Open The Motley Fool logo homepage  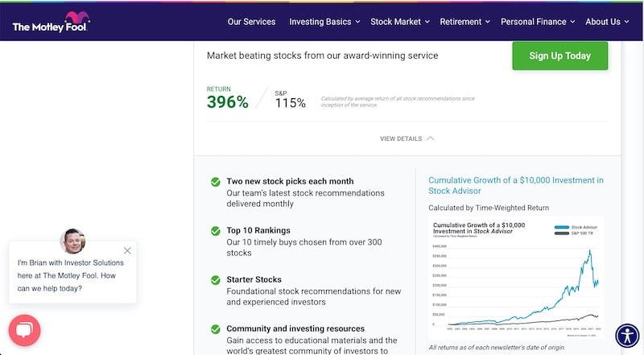click(51, 23)
